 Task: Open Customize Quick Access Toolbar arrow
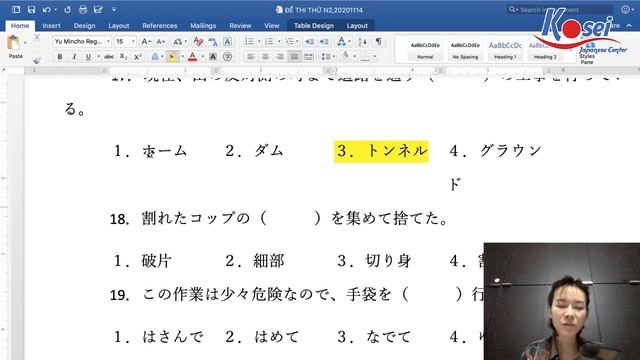(x=114, y=9)
